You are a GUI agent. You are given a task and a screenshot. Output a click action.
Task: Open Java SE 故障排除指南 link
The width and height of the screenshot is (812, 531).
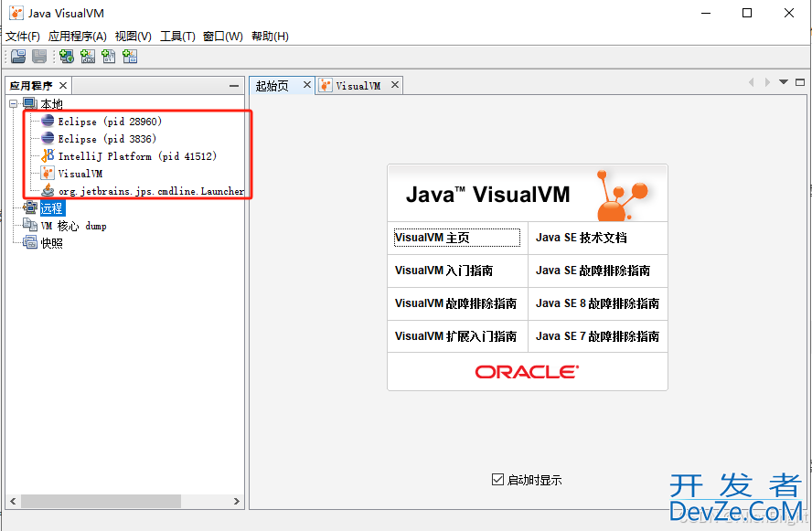click(x=593, y=271)
